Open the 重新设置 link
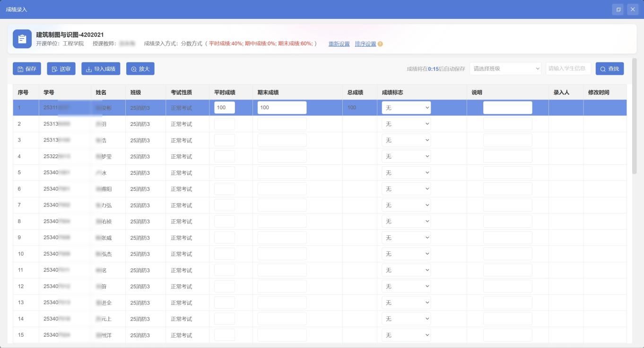Image resolution: width=644 pixels, height=348 pixels. click(x=339, y=44)
